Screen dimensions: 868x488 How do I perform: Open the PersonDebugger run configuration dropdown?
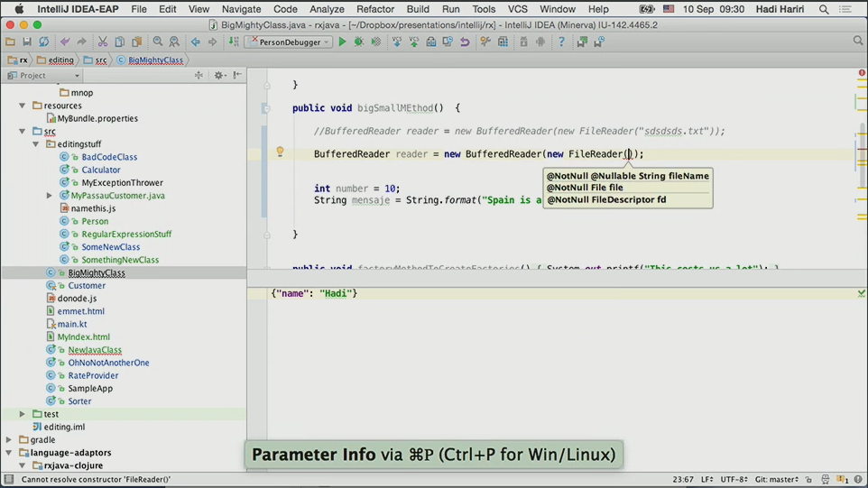point(289,41)
